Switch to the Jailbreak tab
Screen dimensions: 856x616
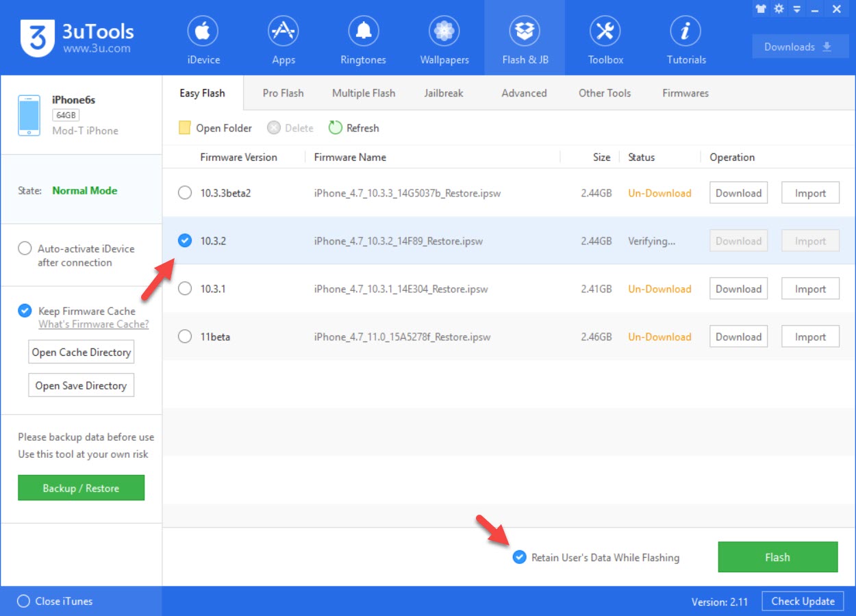(x=444, y=93)
